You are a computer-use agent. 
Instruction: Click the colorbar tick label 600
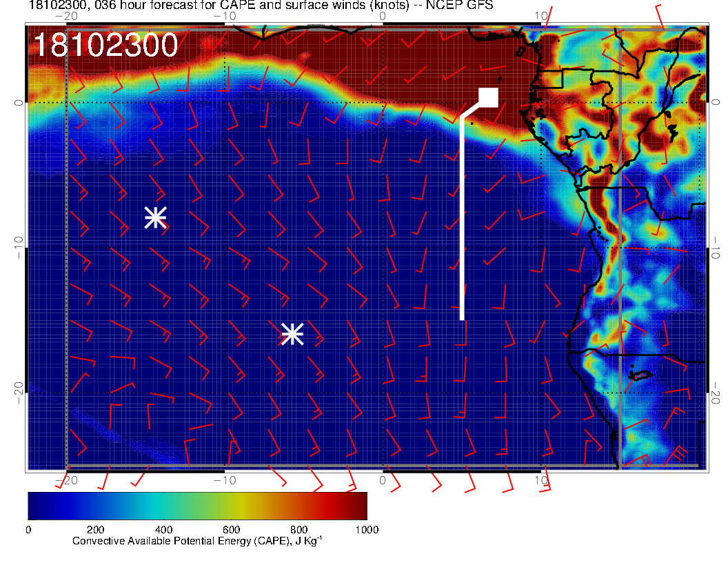(231, 530)
